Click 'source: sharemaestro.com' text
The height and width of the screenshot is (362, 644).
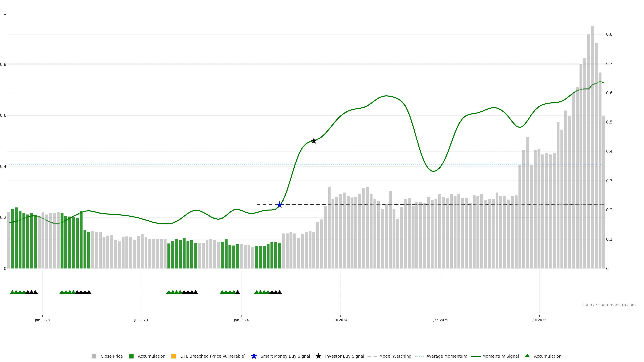point(609,305)
